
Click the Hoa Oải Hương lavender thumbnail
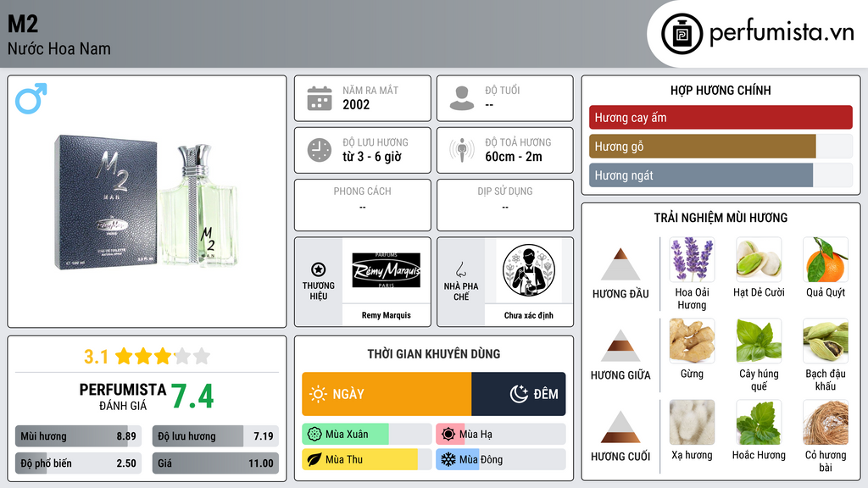coord(692,259)
